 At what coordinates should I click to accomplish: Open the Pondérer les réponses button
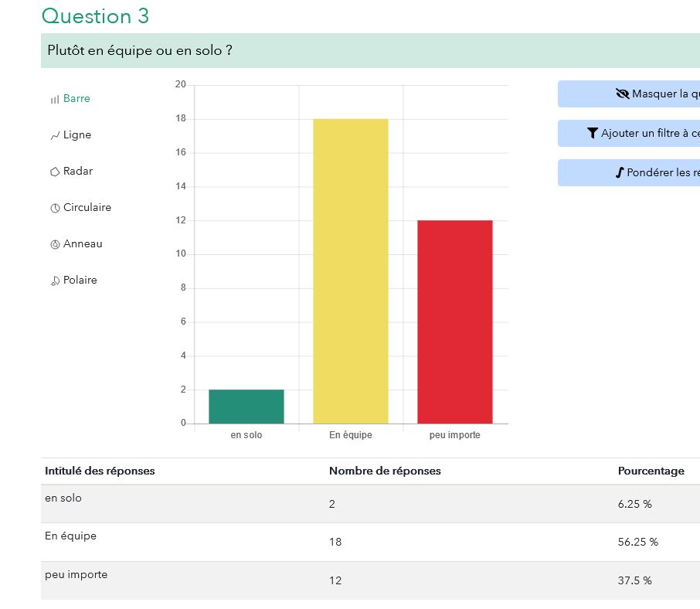click(x=657, y=173)
